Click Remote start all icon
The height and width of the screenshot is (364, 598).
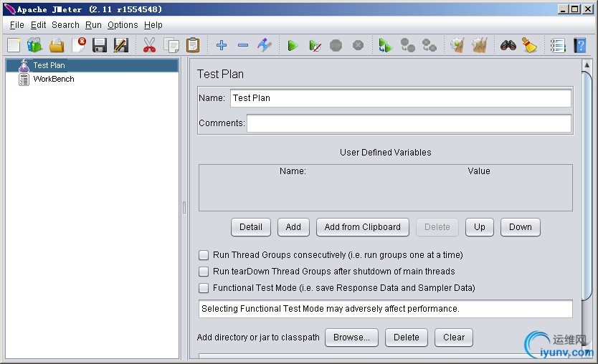(x=385, y=45)
